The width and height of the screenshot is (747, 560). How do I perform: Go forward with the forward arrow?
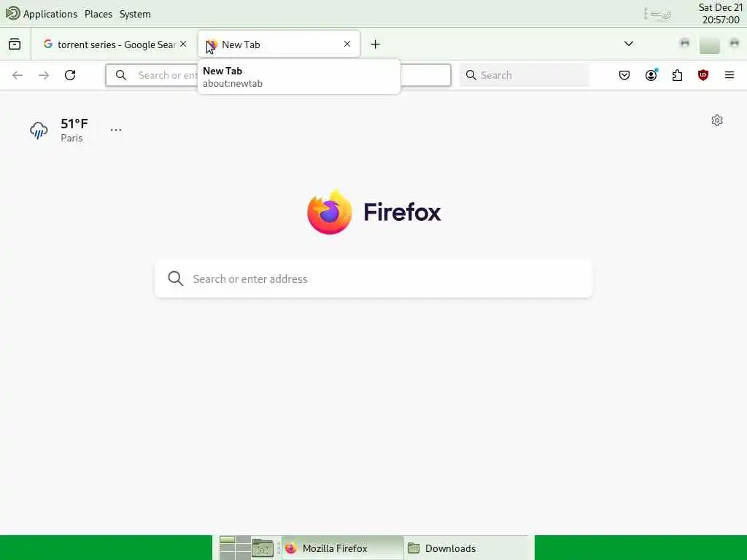(44, 75)
